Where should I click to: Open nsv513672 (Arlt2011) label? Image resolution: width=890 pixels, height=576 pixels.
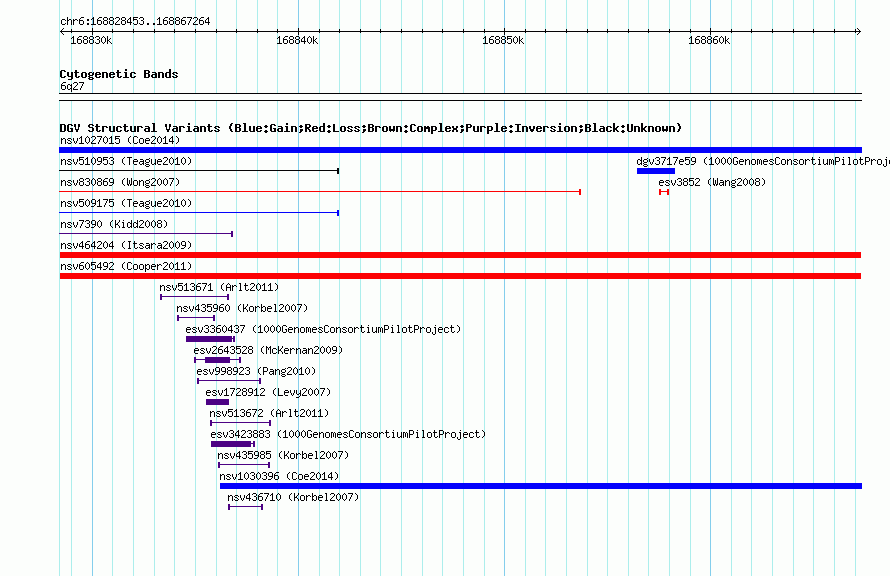(x=269, y=413)
